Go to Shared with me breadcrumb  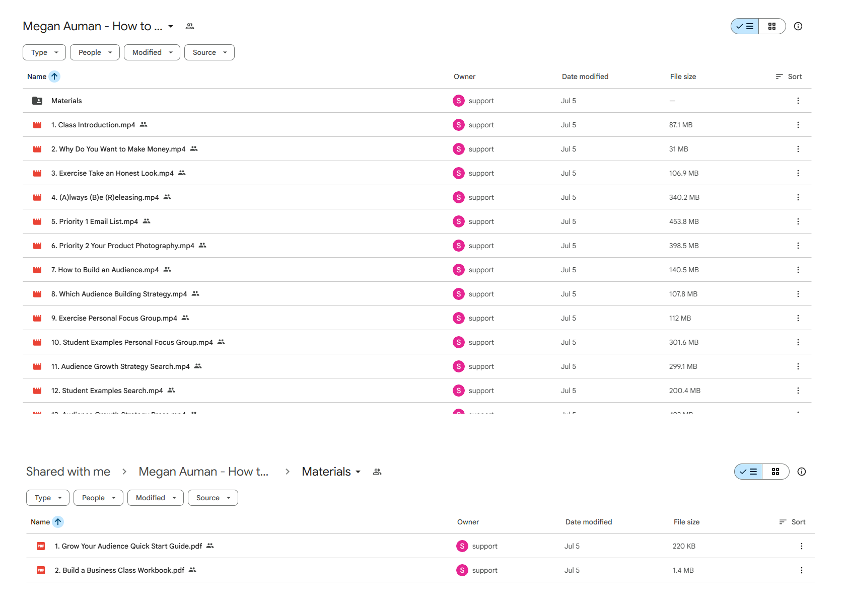click(x=68, y=472)
